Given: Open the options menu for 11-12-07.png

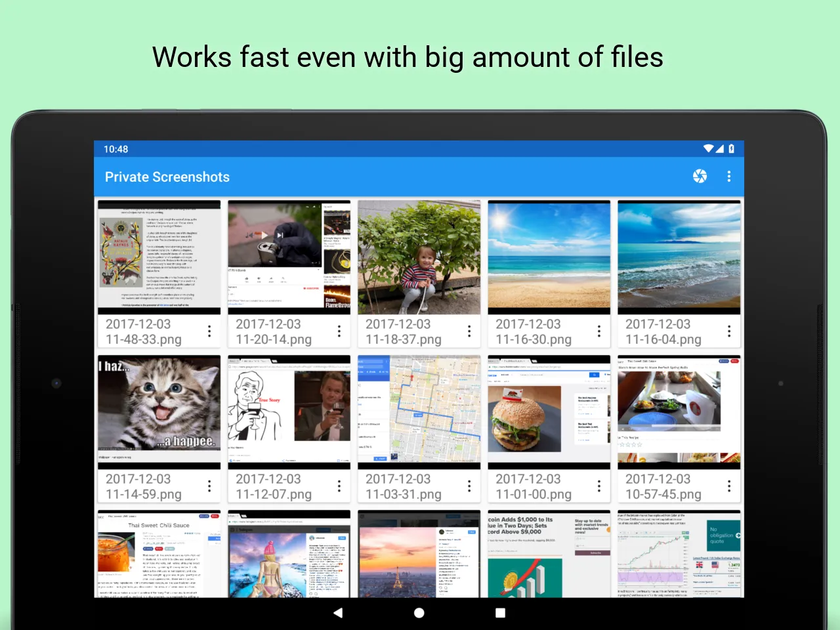Looking at the screenshot, I should [339, 486].
